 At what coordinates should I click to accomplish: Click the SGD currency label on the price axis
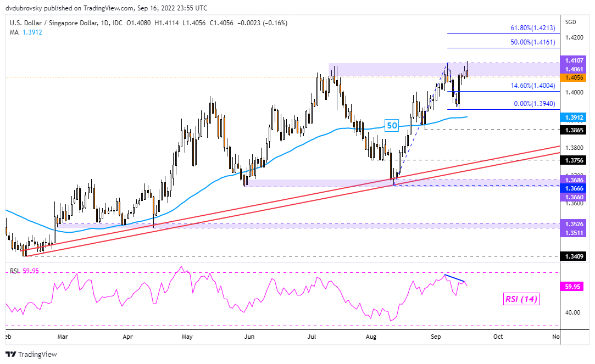(x=571, y=22)
